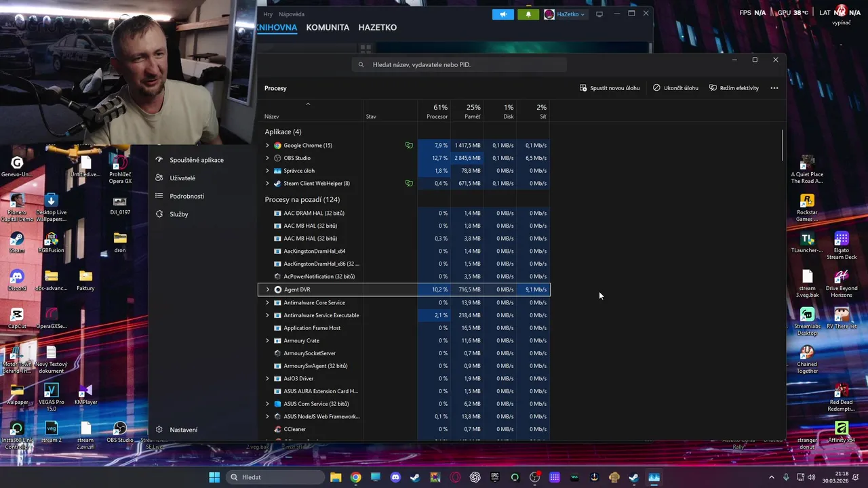Select AcPowerNotification (32 bitů) row

(404, 277)
